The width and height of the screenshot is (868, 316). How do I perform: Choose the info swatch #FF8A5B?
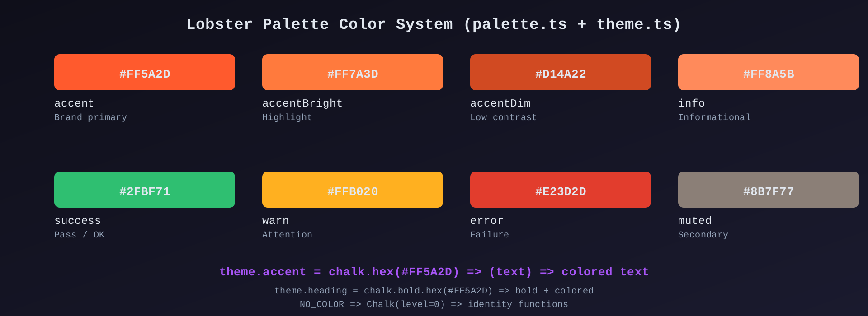pyautogui.click(x=769, y=72)
